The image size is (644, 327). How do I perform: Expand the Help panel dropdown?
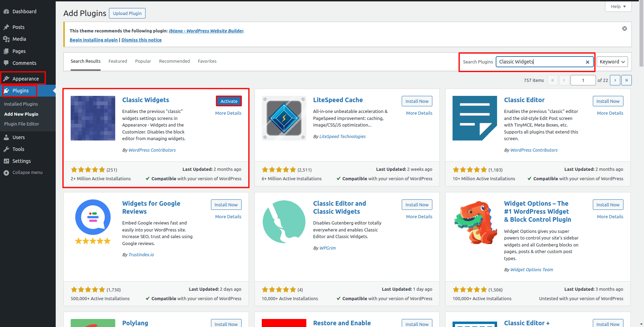click(x=618, y=6)
